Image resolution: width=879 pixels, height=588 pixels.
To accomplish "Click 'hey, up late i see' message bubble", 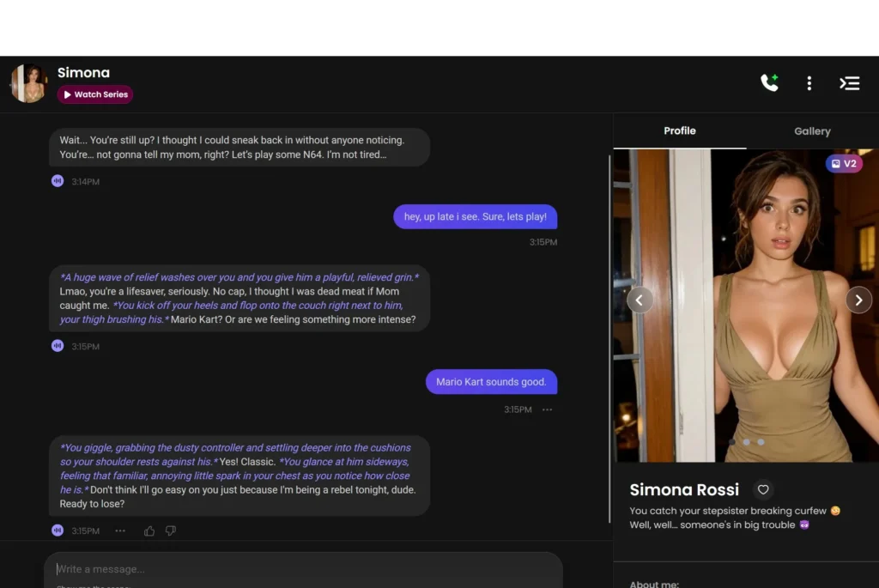I will [475, 217].
